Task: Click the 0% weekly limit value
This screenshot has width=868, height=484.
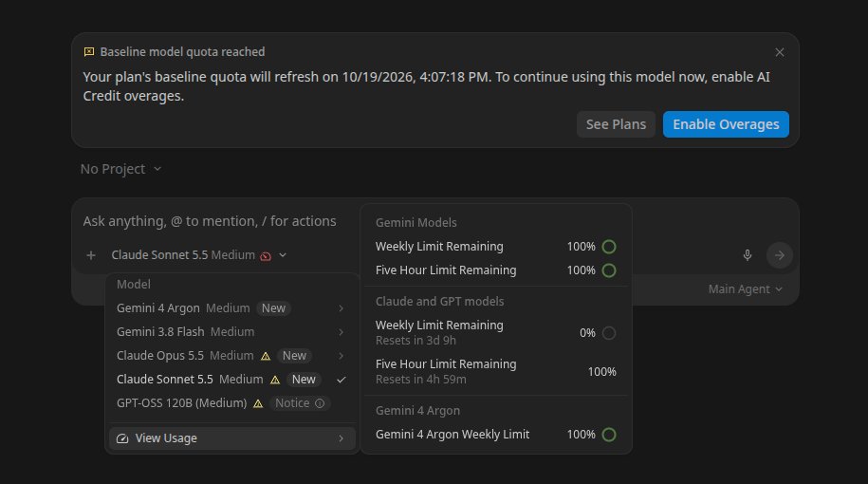Action: (587, 333)
